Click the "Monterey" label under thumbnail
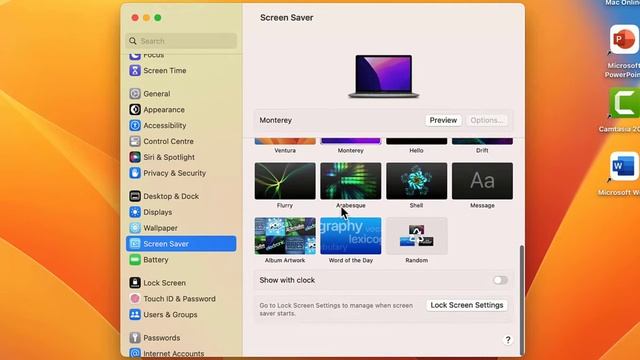The image size is (640, 360). click(x=351, y=150)
